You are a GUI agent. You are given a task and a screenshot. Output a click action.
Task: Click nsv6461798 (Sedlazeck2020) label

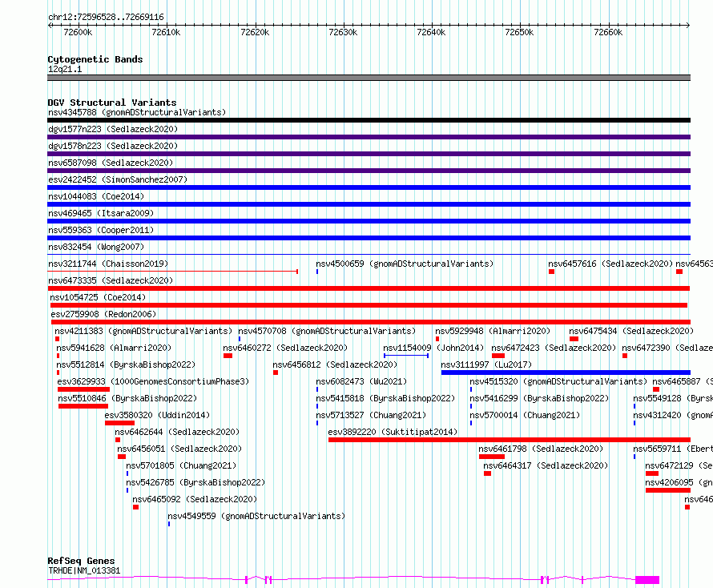(x=541, y=449)
